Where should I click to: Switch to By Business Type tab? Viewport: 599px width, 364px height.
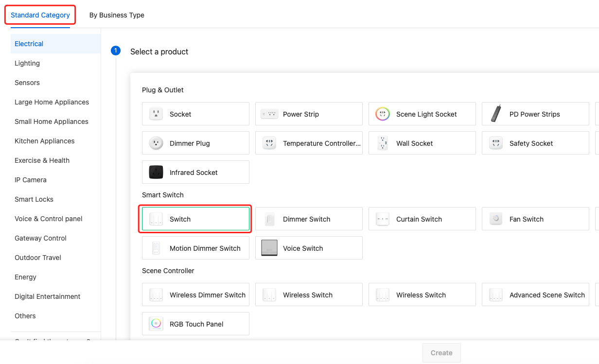pyautogui.click(x=117, y=15)
